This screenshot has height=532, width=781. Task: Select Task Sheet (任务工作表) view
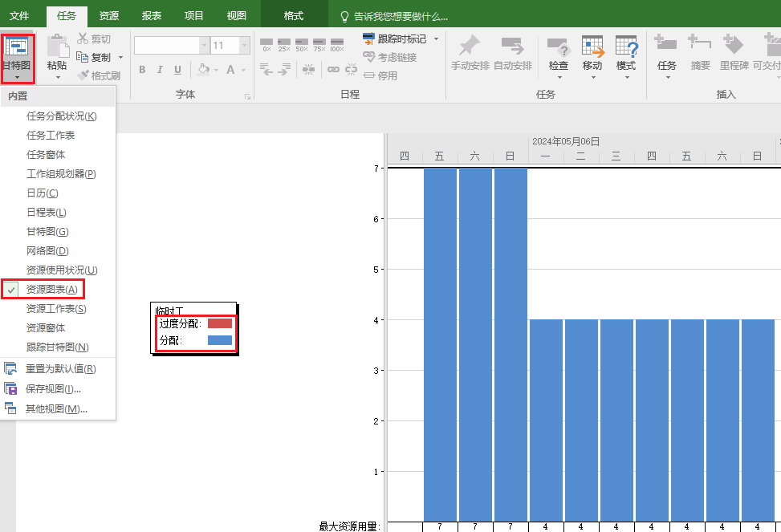tap(59, 136)
